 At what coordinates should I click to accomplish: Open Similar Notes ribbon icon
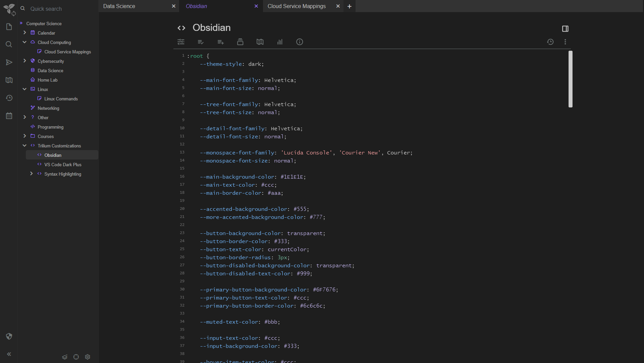tap(280, 42)
